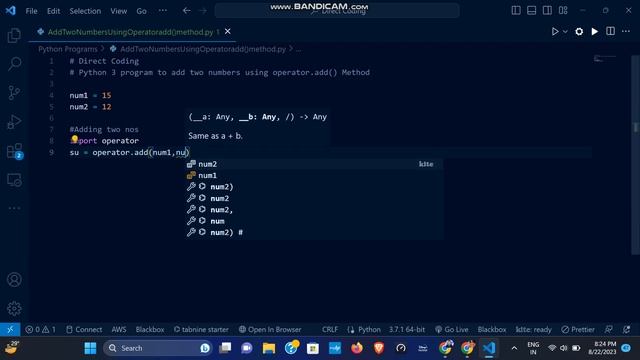Screen dimensions: 640x360
Task: Open the Go menu
Action: 141,11
